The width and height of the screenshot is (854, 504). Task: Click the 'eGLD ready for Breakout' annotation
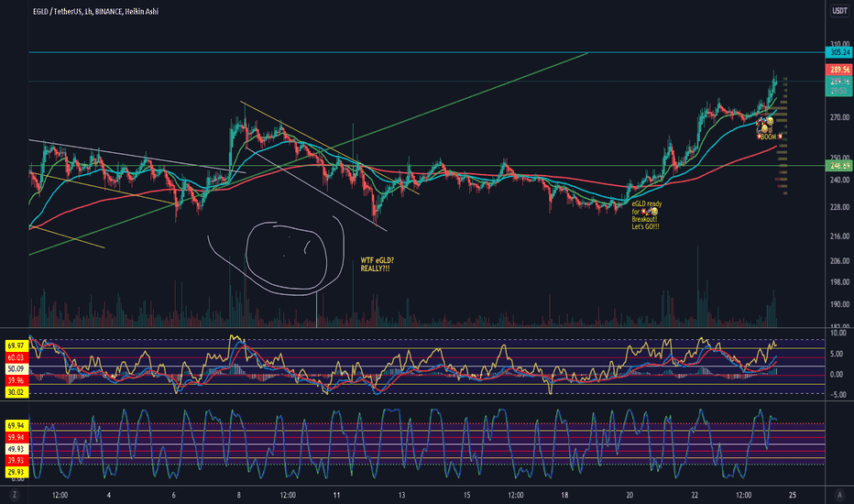point(647,215)
